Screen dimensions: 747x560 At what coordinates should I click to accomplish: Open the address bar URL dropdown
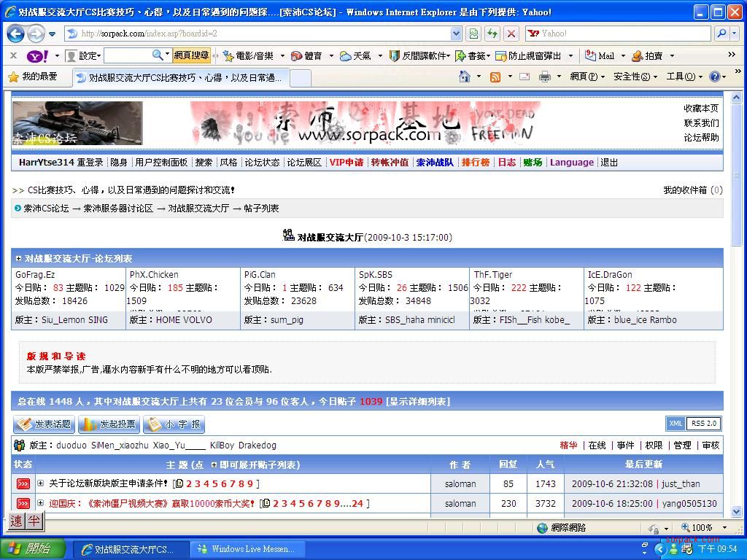click(x=456, y=34)
